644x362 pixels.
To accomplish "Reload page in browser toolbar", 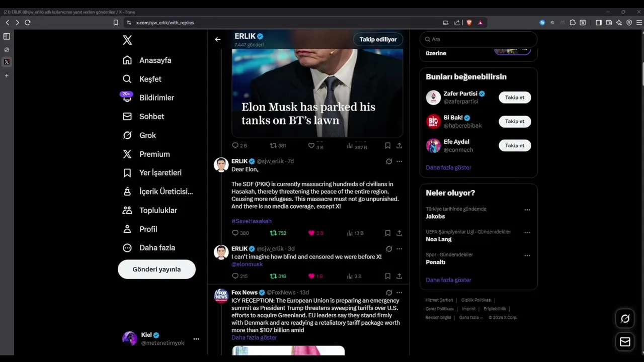I will [28, 23].
